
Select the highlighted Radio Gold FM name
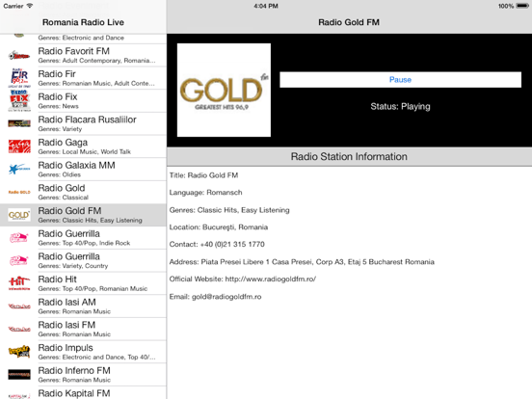coord(69,211)
